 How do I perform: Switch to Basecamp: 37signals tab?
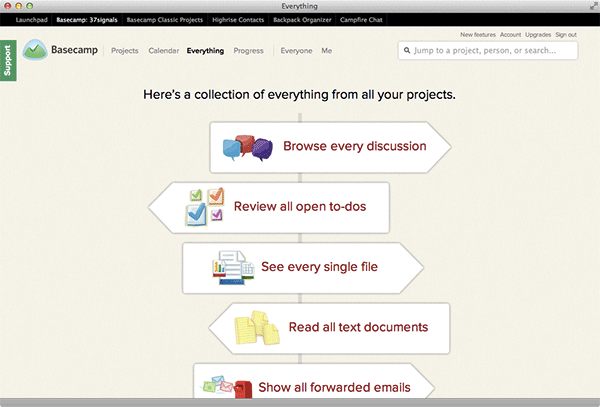(87, 20)
